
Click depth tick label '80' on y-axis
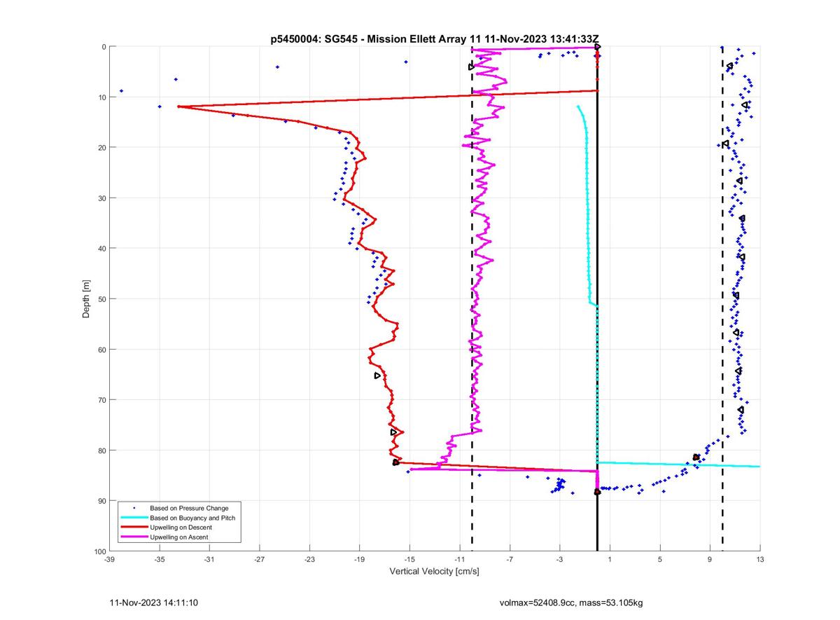click(101, 450)
